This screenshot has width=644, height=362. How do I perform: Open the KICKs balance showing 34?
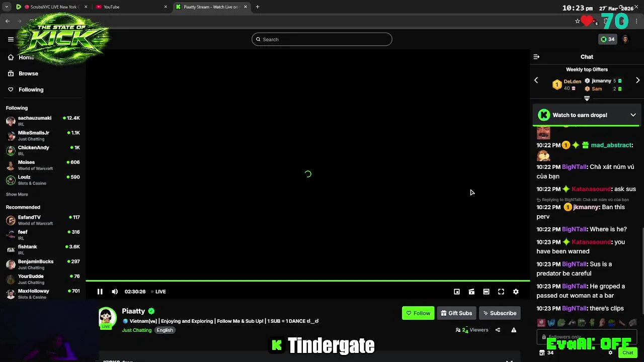click(x=608, y=39)
